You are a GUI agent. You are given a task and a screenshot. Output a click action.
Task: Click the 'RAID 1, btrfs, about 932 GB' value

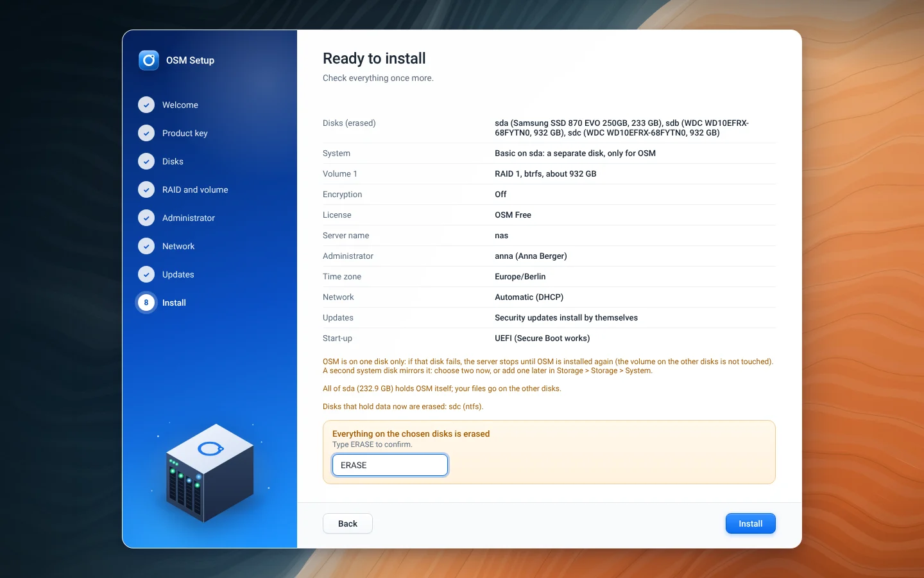545,174
